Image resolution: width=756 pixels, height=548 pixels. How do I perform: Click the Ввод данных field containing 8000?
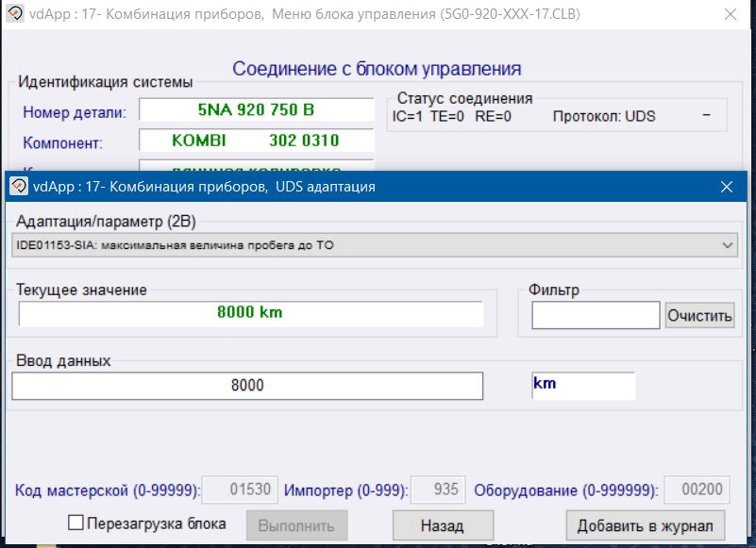pos(247,385)
